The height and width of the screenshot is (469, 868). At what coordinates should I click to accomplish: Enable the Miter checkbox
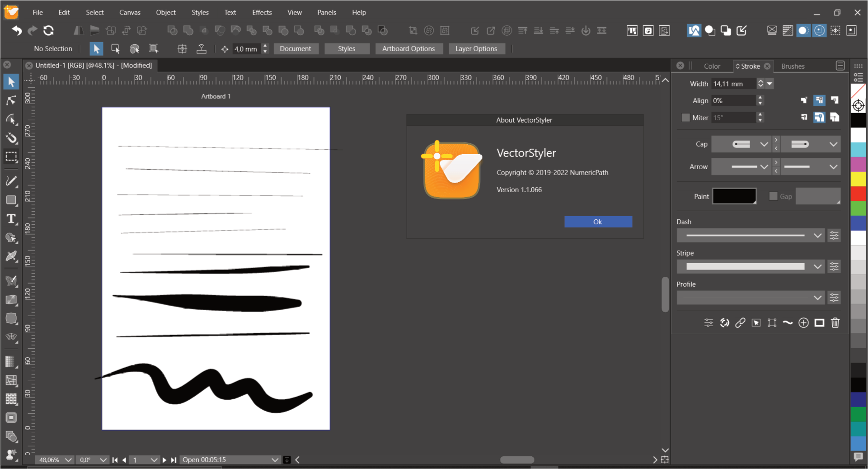[x=685, y=118]
